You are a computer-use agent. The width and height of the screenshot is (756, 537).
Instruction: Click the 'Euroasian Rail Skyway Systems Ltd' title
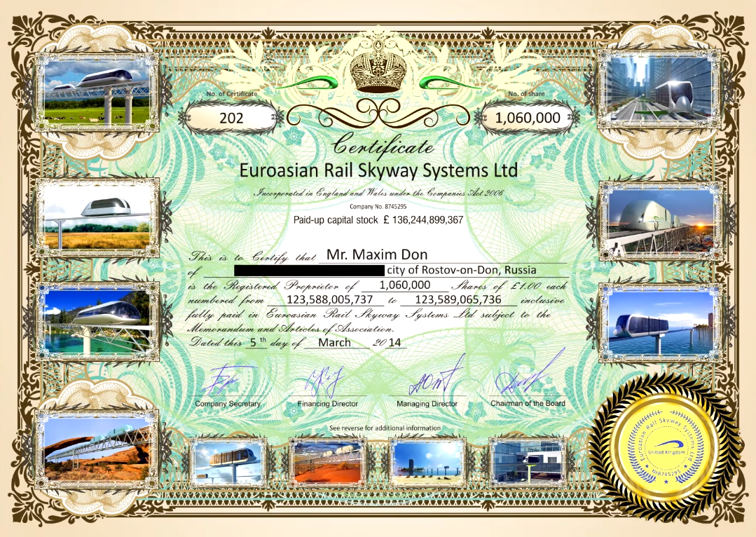[378, 170]
